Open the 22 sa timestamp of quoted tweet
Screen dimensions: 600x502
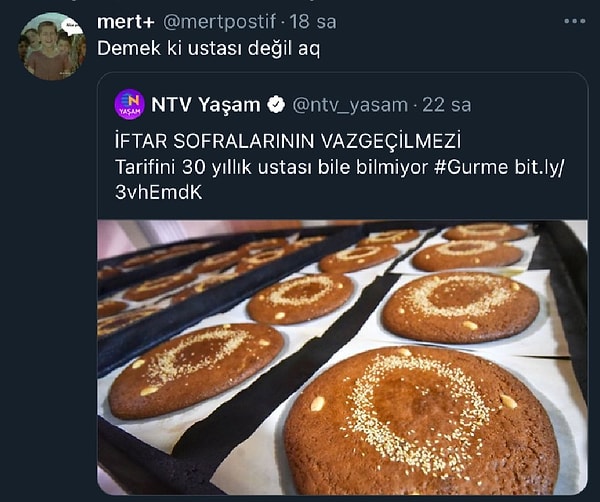tap(447, 105)
